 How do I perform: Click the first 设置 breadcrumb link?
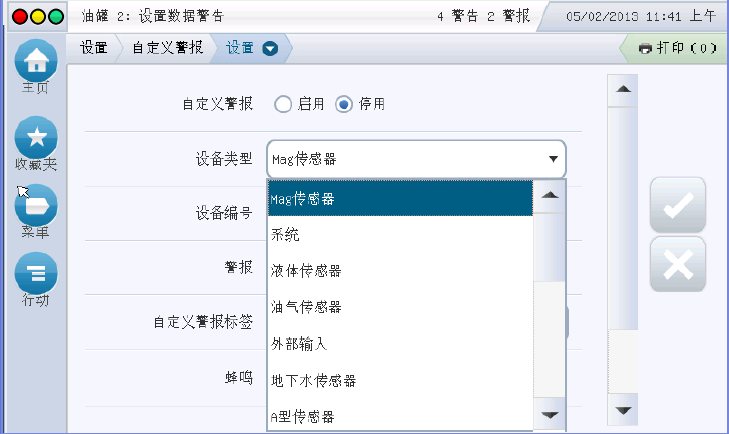[94, 48]
